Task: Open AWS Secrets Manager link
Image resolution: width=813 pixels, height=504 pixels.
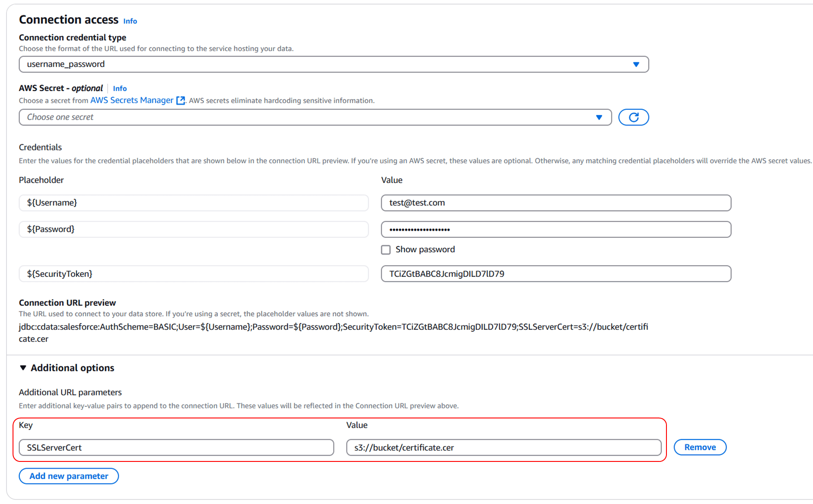Action: (x=131, y=100)
